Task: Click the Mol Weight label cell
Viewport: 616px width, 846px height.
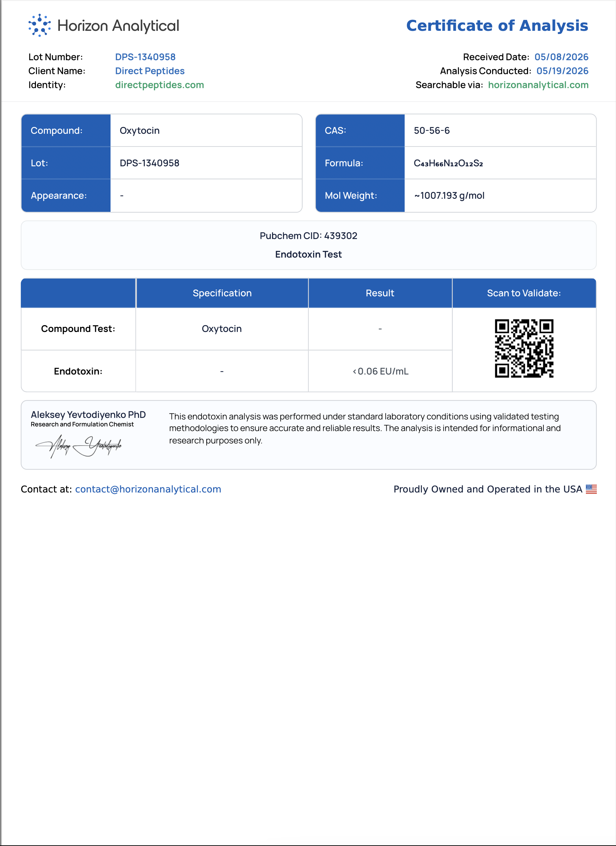Action: (360, 195)
